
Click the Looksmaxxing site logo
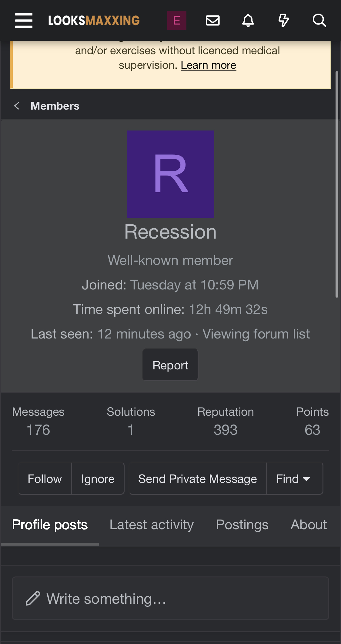[x=94, y=21]
